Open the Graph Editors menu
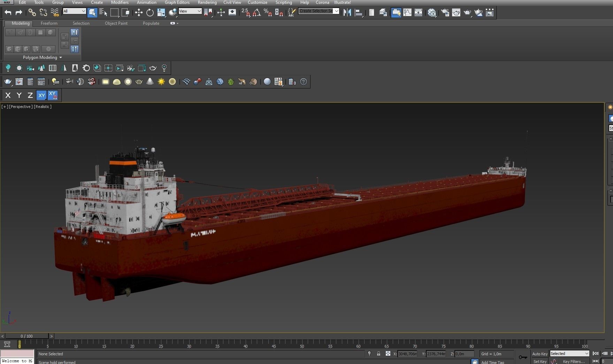The width and height of the screenshot is (613, 364). tap(177, 2)
